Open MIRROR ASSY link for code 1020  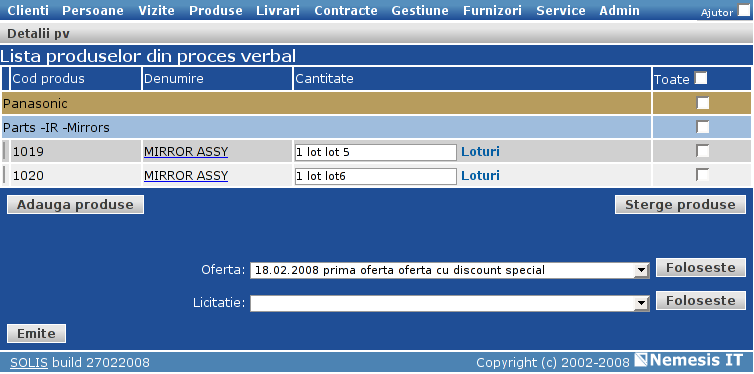(186, 176)
